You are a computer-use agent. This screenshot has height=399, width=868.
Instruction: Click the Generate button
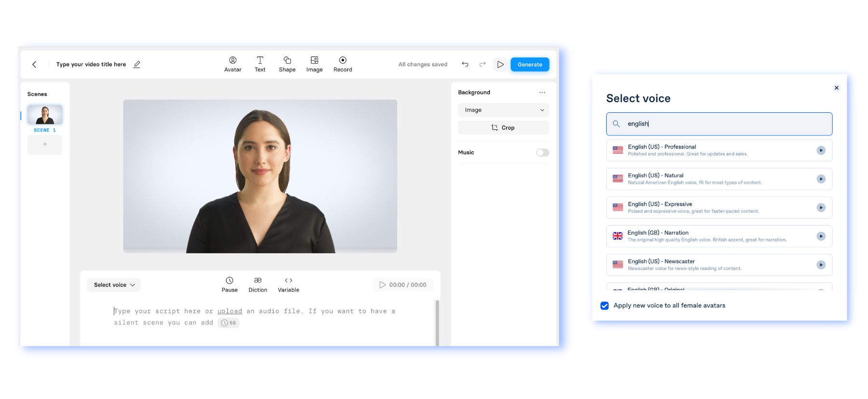529,65
